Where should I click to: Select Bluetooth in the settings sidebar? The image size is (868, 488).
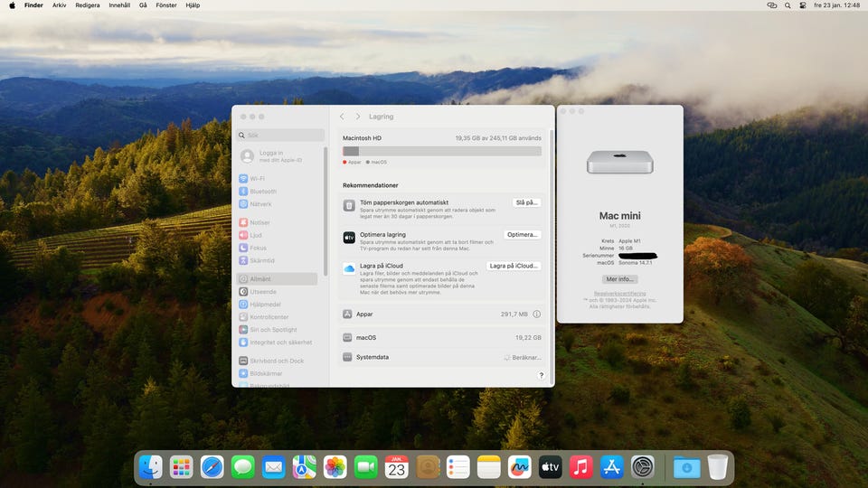(263, 192)
